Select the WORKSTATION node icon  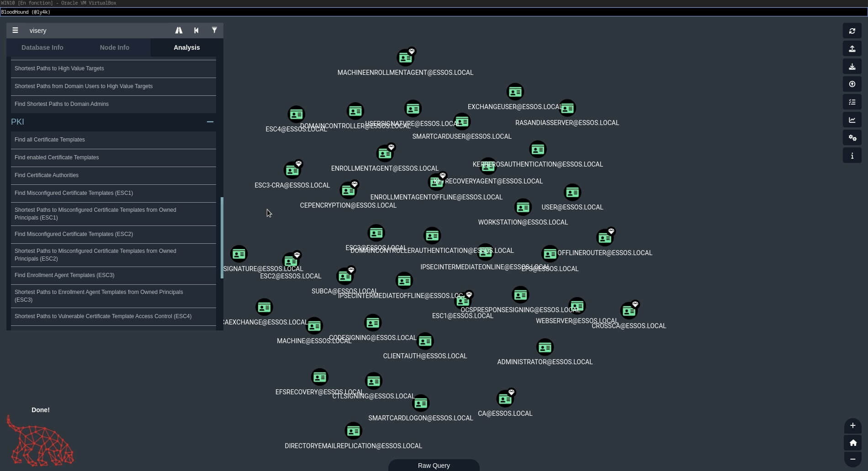click(x=523, y=207)
